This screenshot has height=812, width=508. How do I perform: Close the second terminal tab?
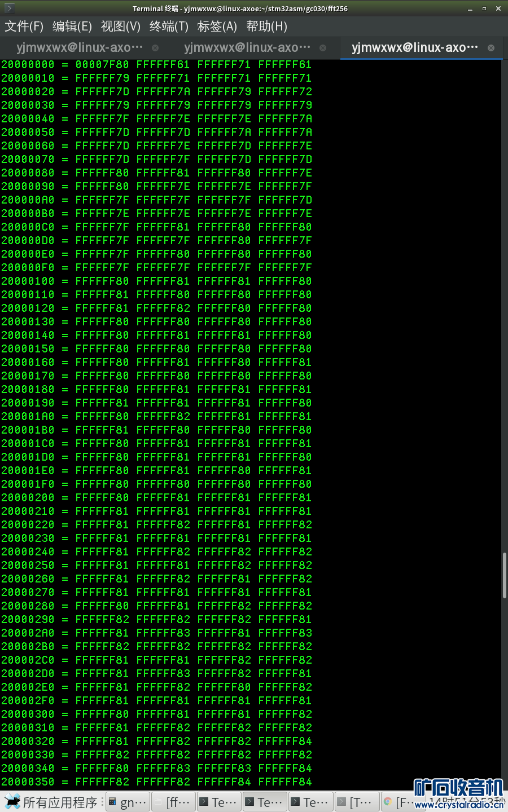(x=323, y=48)
